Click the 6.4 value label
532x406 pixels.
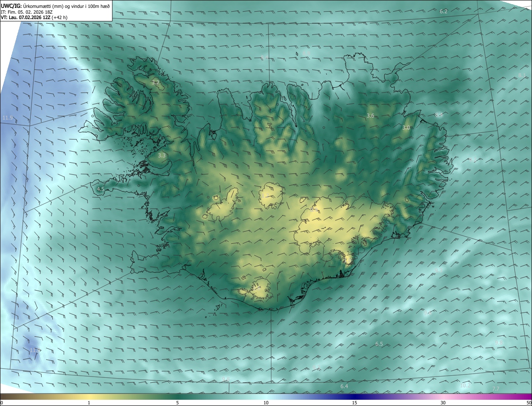(344, 386)
